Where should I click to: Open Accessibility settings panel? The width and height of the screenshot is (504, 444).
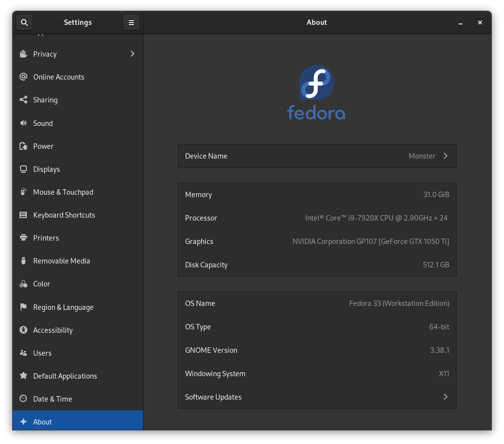(78, 330)
